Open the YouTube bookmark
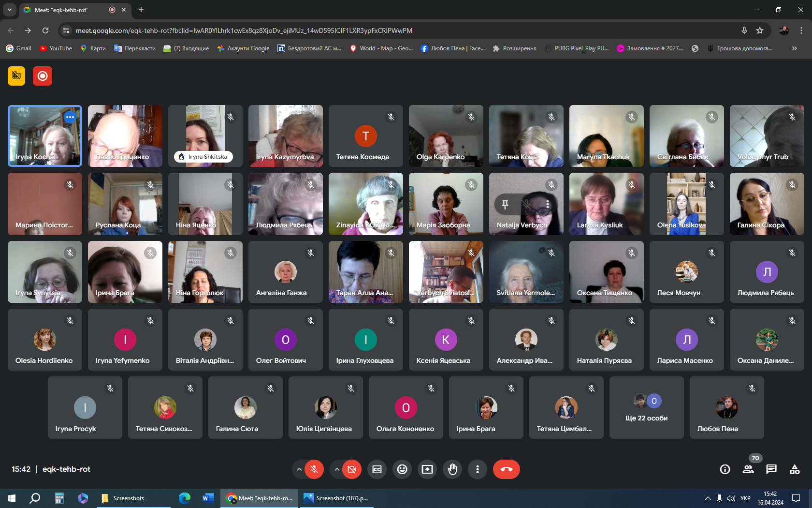Screen dimensions: 812x508 (56, 48)
